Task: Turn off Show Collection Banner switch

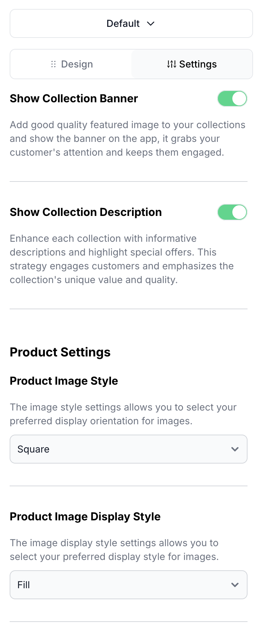Action: pyautogui.click(x=232, y=98)
